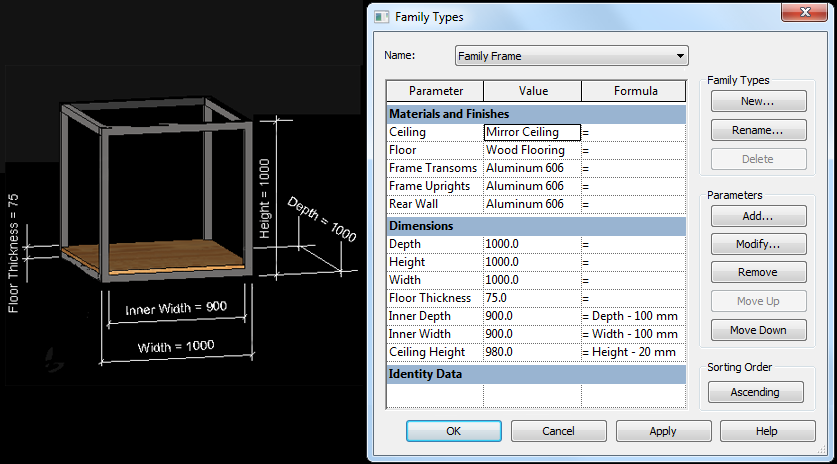Screen dimensions: 837x464
Task: Click the Remove parameter button
Action: tap(758, 272)
